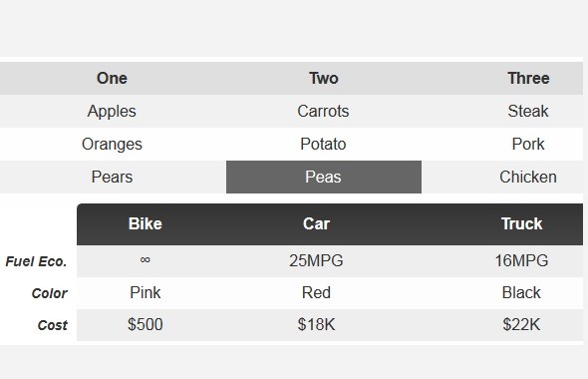
Task: Select the Color row label
Action: click(x=50, y=293)
